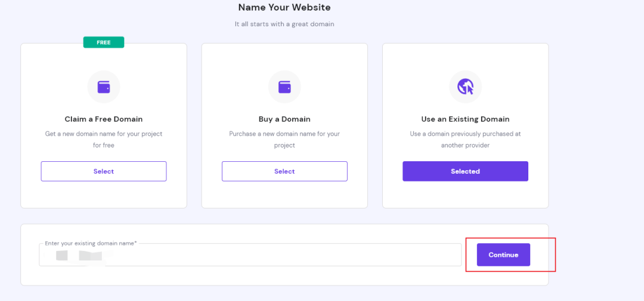Click the purple Selected button
644x301 pixels.
[x=465, y=171]
